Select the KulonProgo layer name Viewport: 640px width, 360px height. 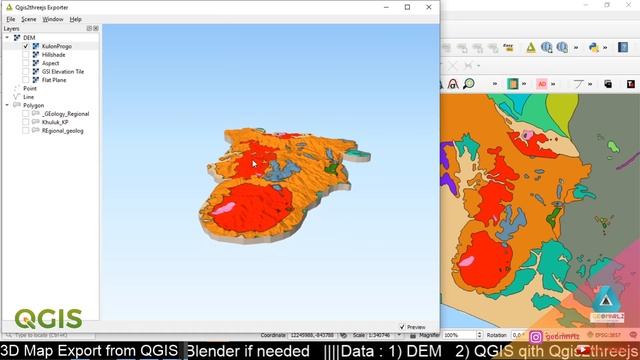coord(57,46)
